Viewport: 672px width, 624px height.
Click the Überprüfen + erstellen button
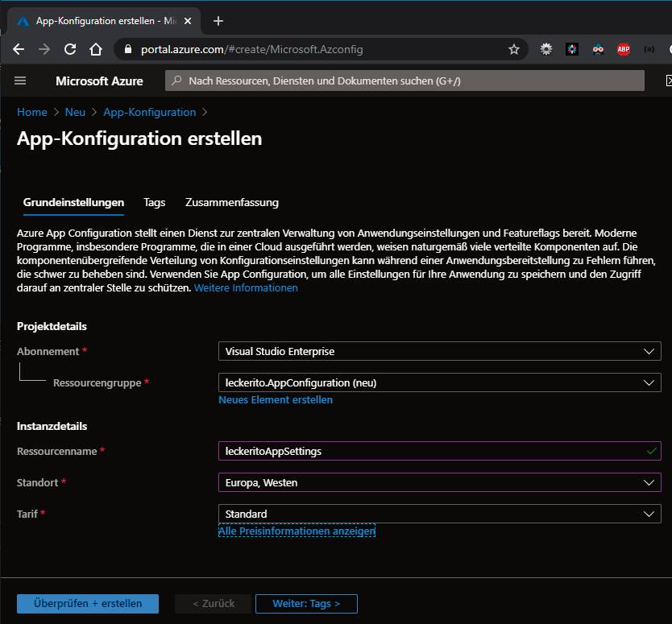coord(88,603)
